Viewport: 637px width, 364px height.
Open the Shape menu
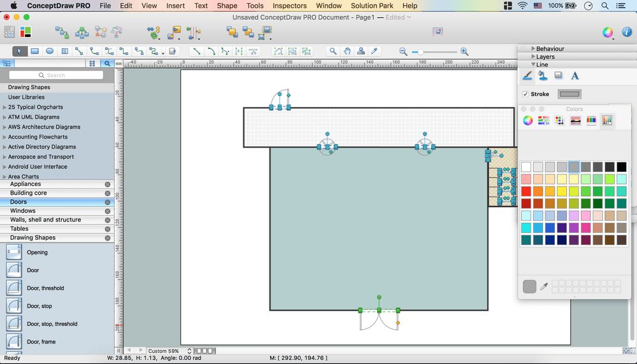coord(227,6)
